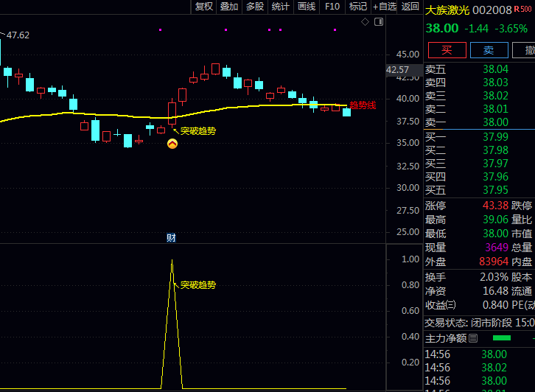Click the blue 卖 sell button
The width and height of the screenshot is (535, 392).
click(x=488, y=50)
